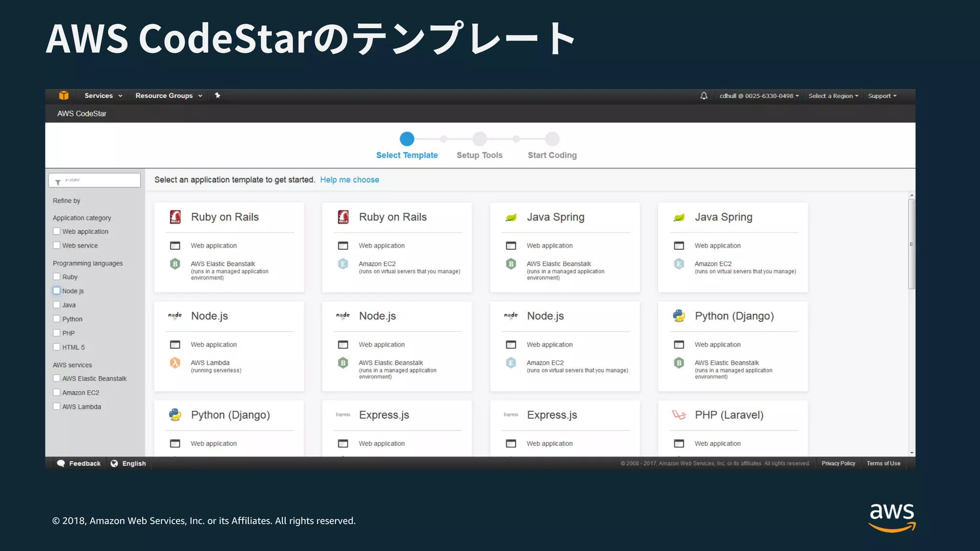Image resolution: width=980 pixels, height=551 pixels.
Task: Click the Help me choose link
Action: click(349, 180)
